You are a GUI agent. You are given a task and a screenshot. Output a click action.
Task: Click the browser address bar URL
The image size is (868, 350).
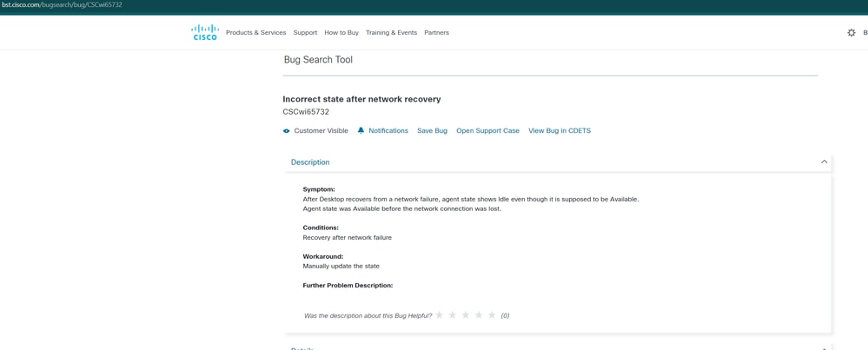[x=61, y=4]
